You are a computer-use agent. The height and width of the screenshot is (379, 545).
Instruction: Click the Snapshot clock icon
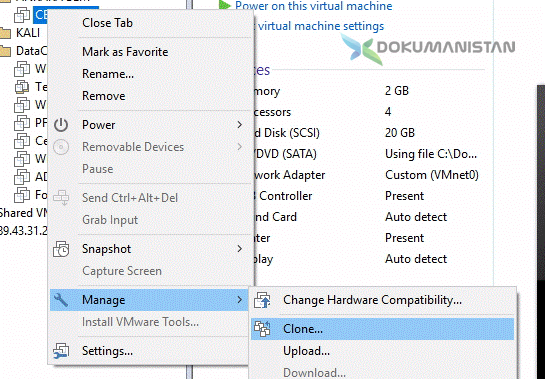pyautogui.click(x=61, y=249)
